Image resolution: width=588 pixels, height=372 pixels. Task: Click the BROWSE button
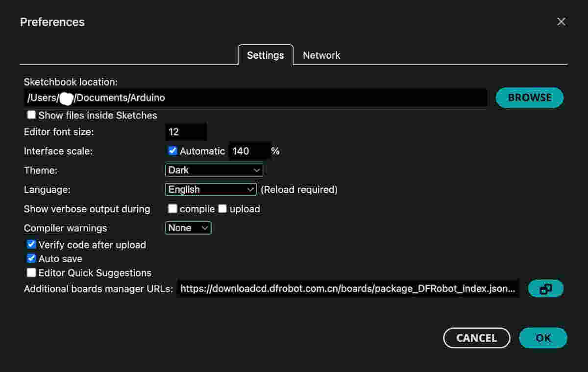click(530, 98)
